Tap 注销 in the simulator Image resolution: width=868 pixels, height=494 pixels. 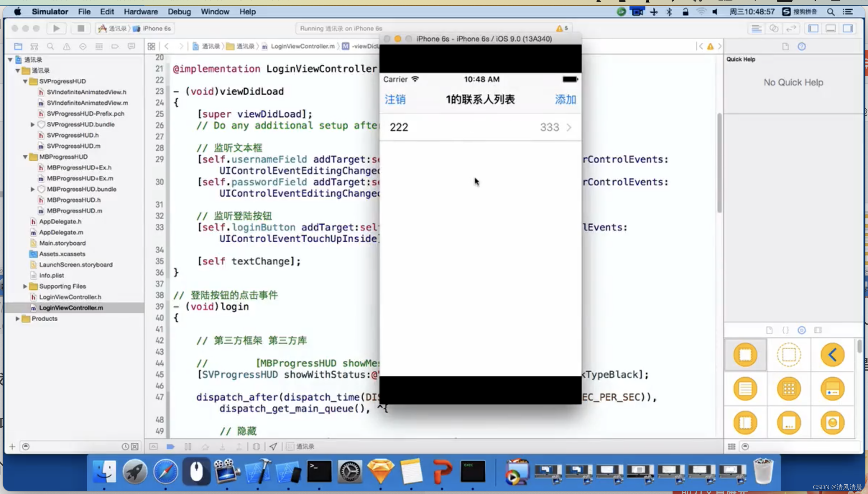point(395,99)
